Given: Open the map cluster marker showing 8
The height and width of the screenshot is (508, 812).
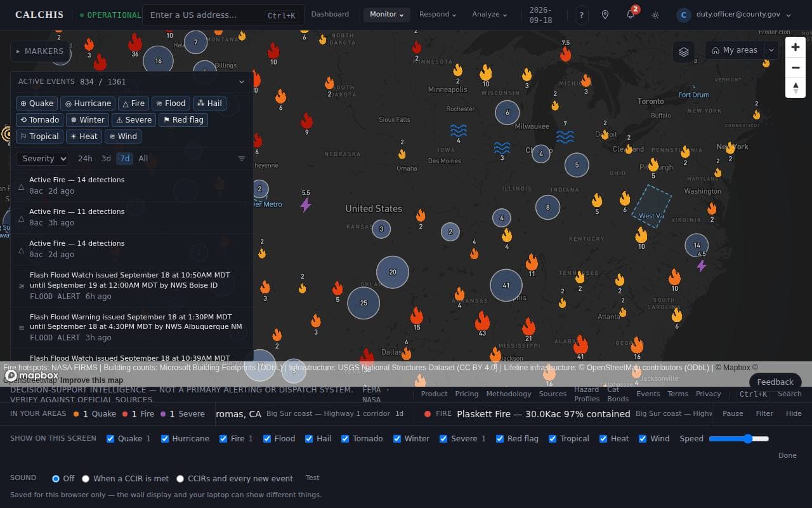Looking at the screenshot, I should click(547, 207).
